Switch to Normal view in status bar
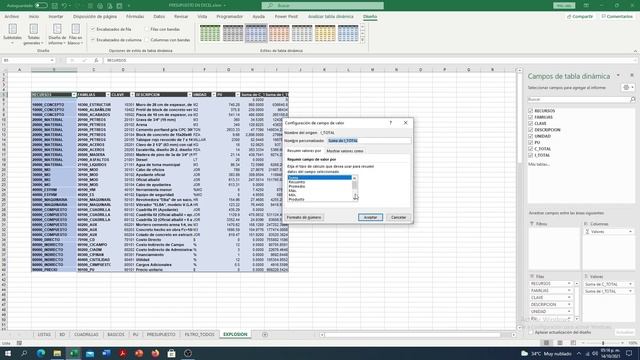 (x=546, y=343)
